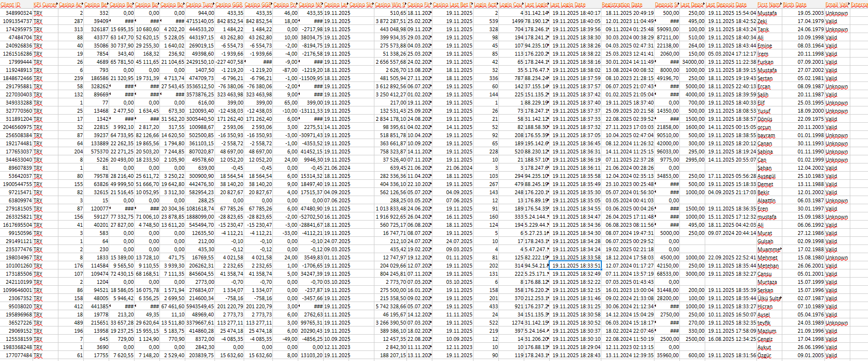Click the cell containing client ID 1091354737
The height and width of the screenshot is (361, 868).
18,21
